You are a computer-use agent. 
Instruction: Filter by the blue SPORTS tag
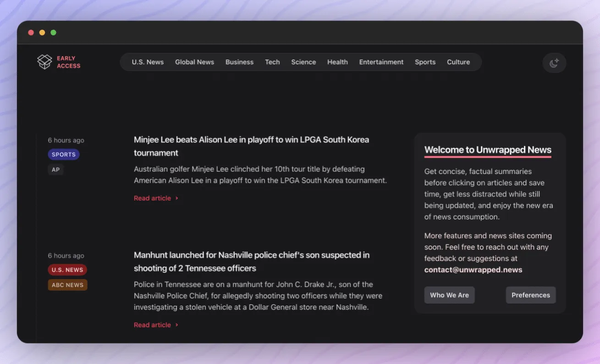click(64, 155)
